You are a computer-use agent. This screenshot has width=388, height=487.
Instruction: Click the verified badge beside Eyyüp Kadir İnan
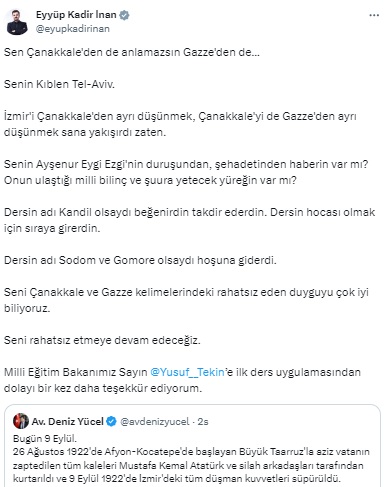(x=124, y=15)
